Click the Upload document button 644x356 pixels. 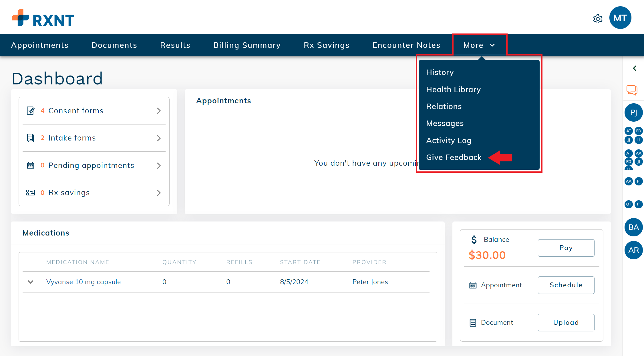point(566,323)
